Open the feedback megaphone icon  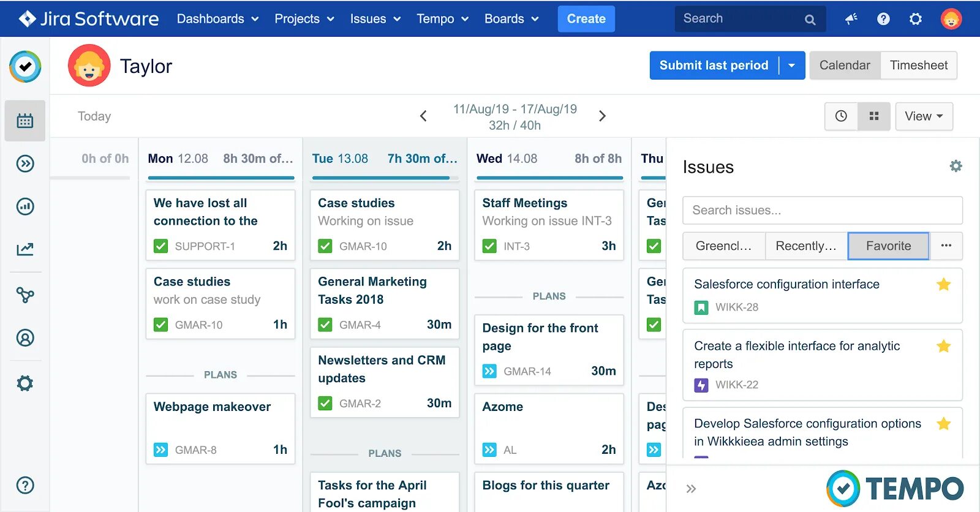(x=851, y=19)
